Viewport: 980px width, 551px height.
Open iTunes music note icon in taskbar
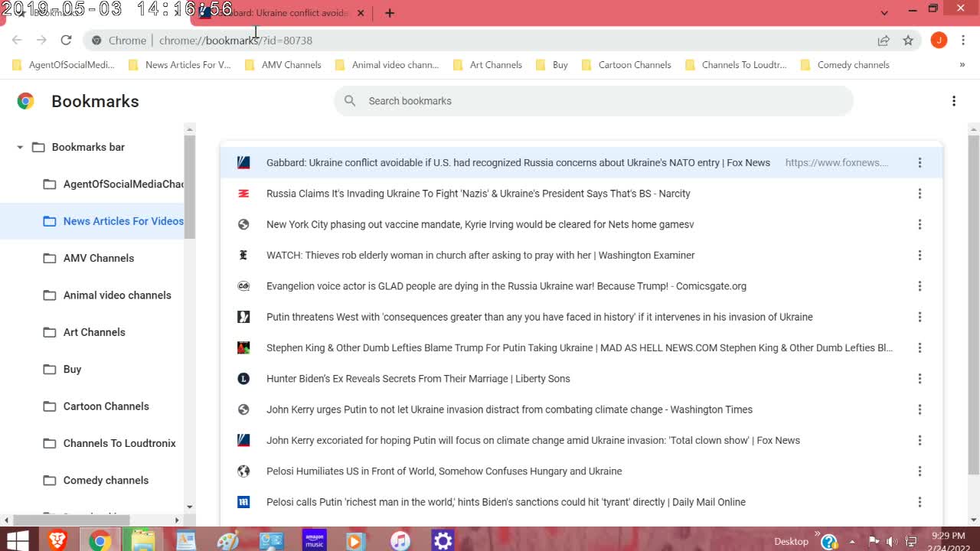click(x=400, y=541)
